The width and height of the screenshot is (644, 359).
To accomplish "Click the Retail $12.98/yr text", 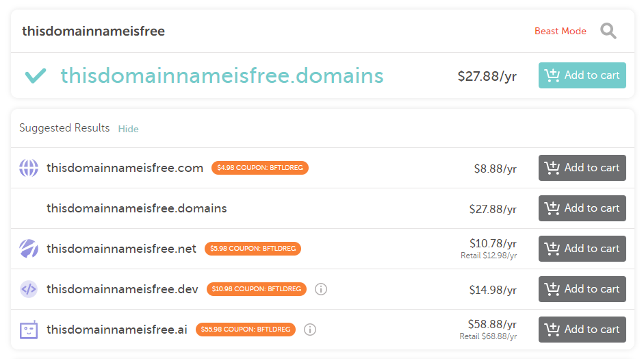I will click(489, 256).
